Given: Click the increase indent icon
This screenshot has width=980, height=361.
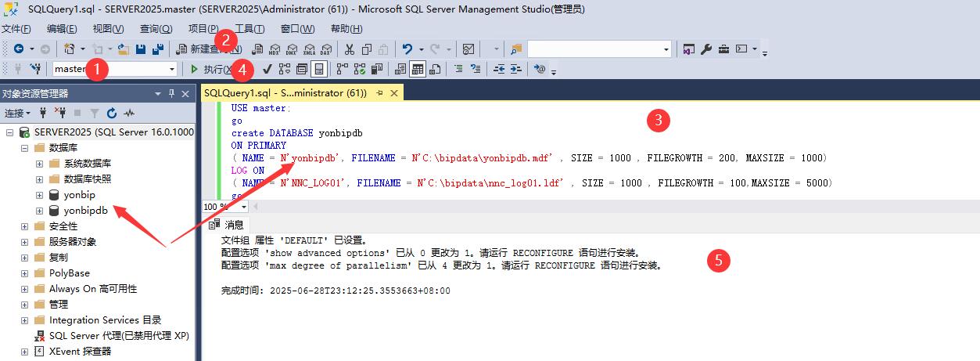Looking at the screenshot, I should click(515, 69).
